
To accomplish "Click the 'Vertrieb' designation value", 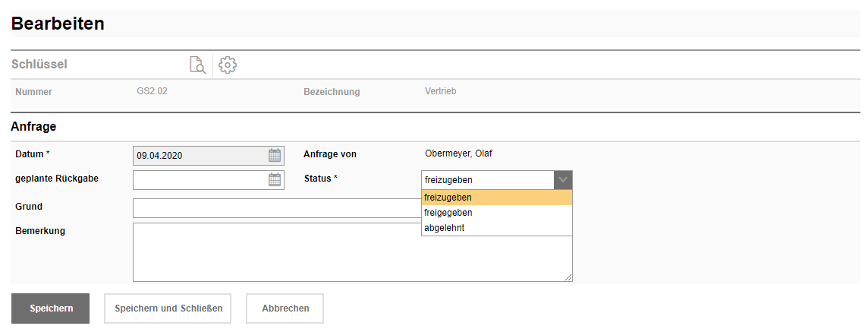I will 441,91.
